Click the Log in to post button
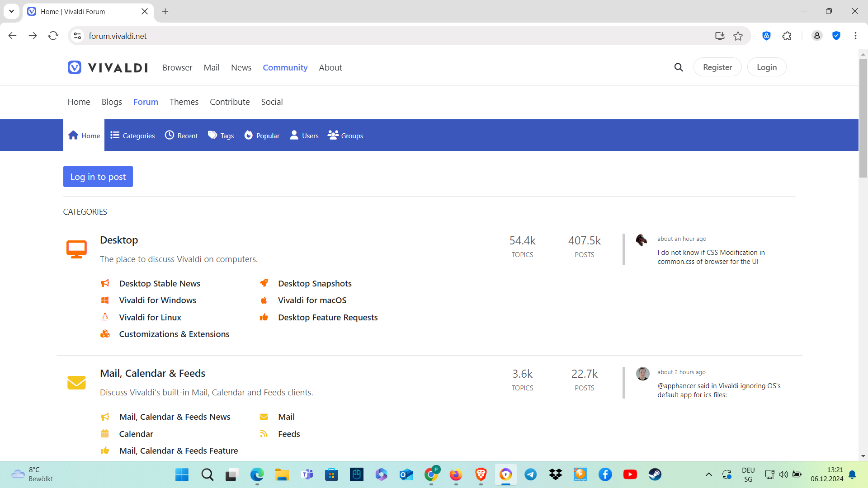This screenshot has width=868, height=488. (98, 177)
